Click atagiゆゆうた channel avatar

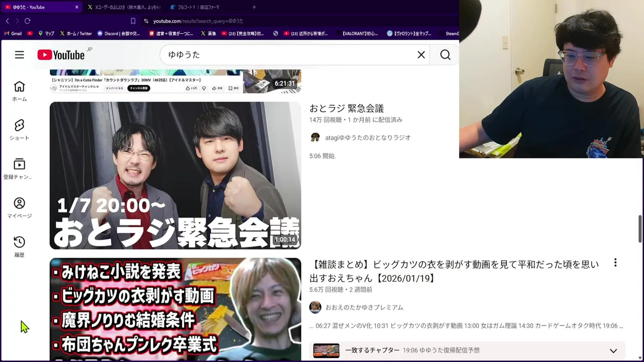click(315, 137)
